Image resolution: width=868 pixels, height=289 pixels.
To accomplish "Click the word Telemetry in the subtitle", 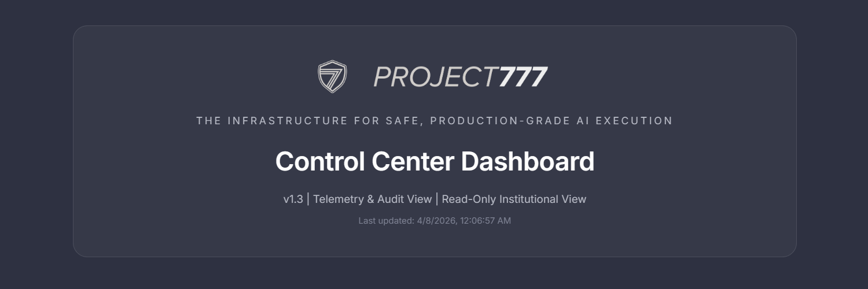I will pos(338,199).
